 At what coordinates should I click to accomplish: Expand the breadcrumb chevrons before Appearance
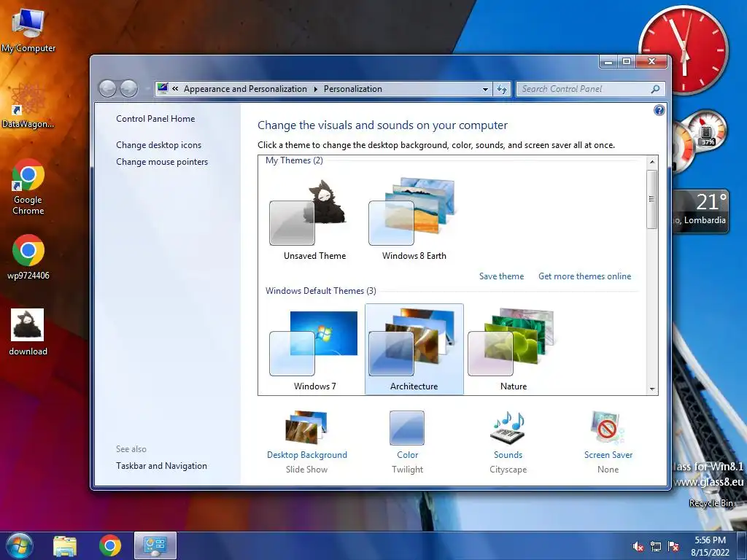tap(175, 88)
